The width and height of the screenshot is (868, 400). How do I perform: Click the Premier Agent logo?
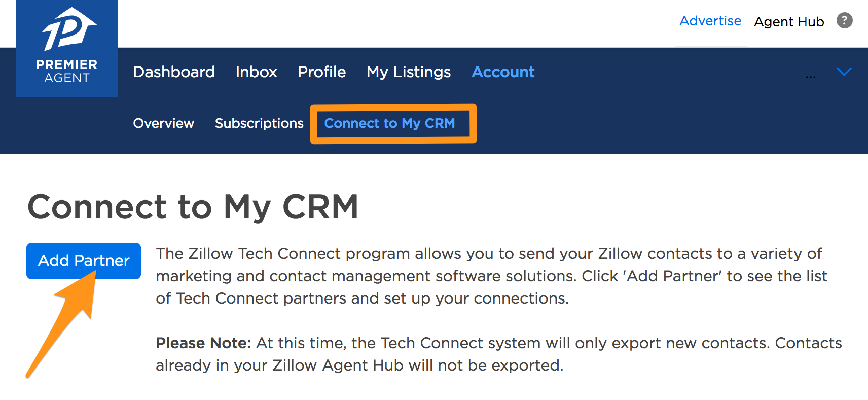click(x=66, y=48)
